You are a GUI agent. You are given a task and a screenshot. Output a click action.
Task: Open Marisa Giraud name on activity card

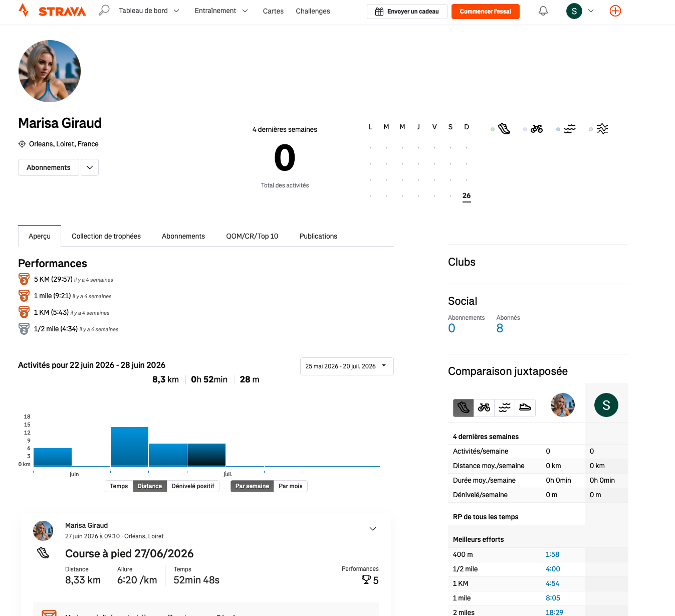click(x=86, y=525)
